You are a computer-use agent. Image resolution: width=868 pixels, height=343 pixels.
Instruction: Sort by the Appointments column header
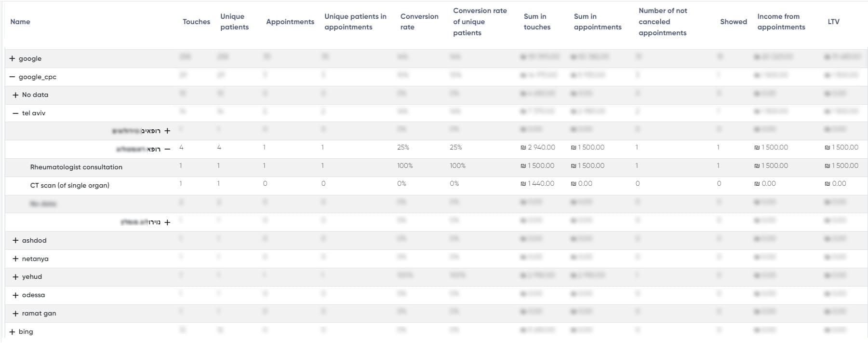tap(290, 22)
